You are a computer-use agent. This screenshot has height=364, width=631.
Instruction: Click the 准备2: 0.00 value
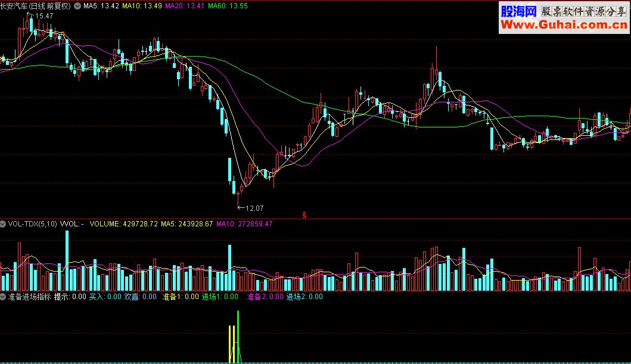pyautogui.click(x=265, y=297)
